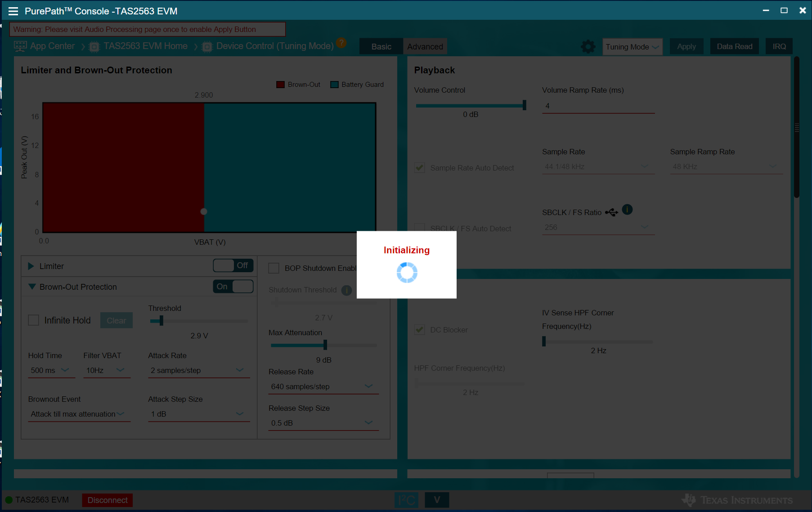Click the Clear button
The image size is (812, 512).
[117, 320]
